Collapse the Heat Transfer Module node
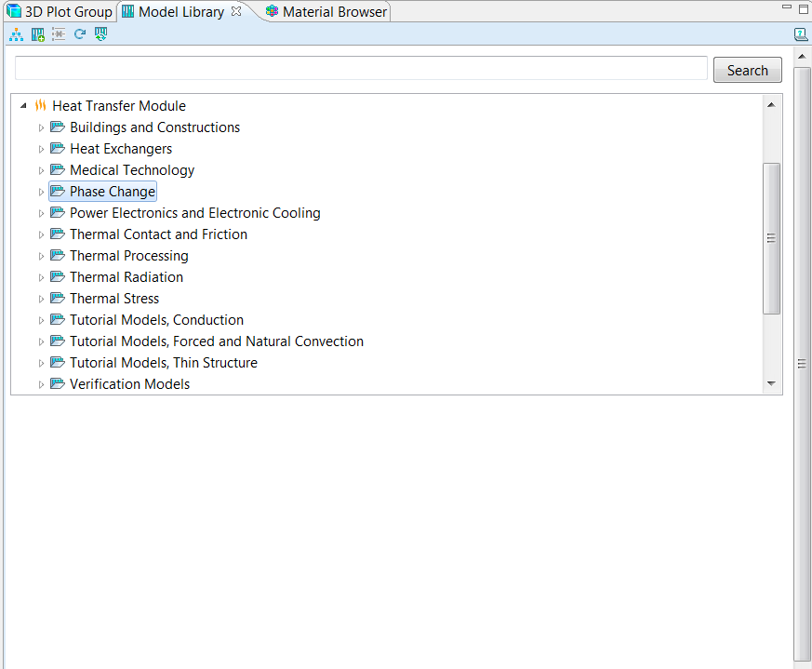The image size is (812, 669). 23,106
